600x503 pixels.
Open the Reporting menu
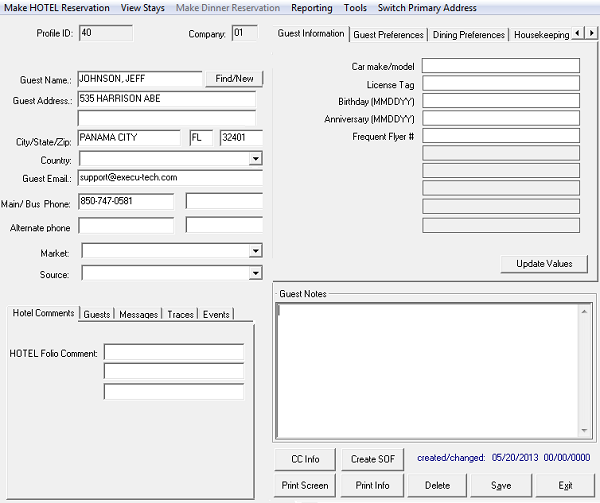click(x=311, y=8)
